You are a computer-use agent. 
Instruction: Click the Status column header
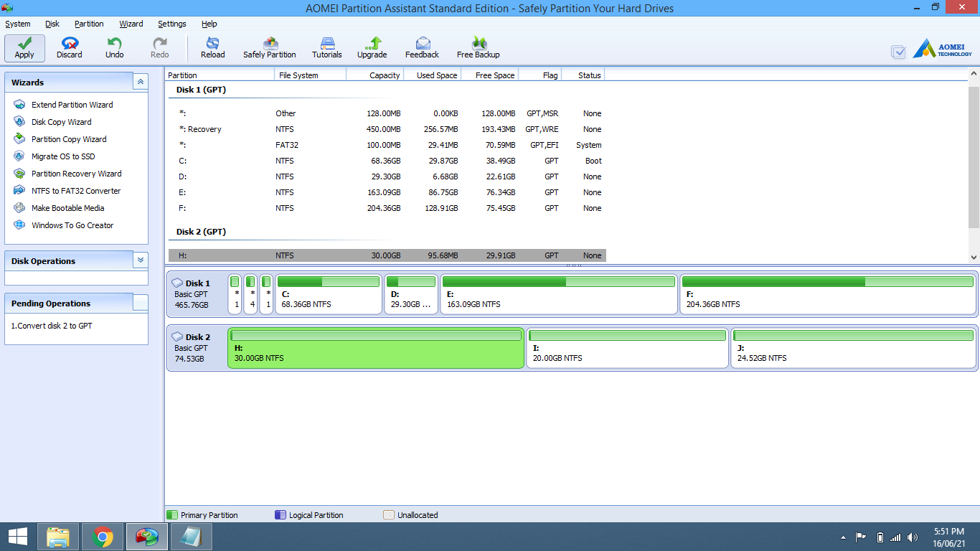coord(583,75)
